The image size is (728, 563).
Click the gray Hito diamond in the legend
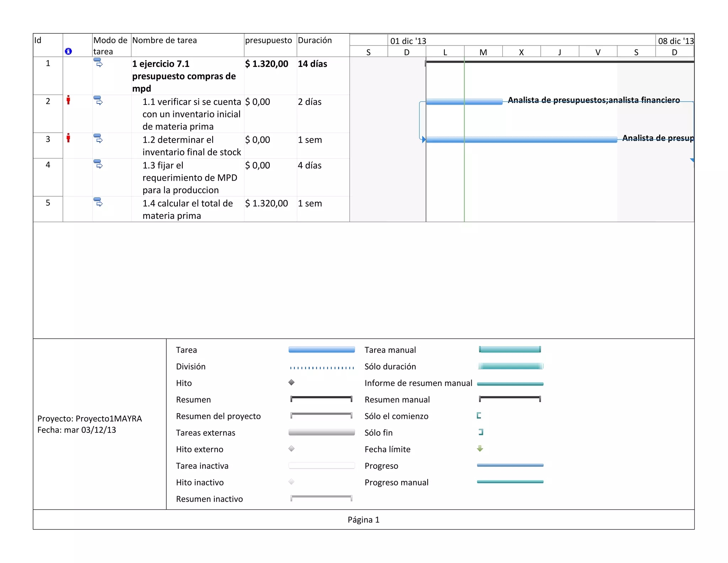(x=291, y=382)
